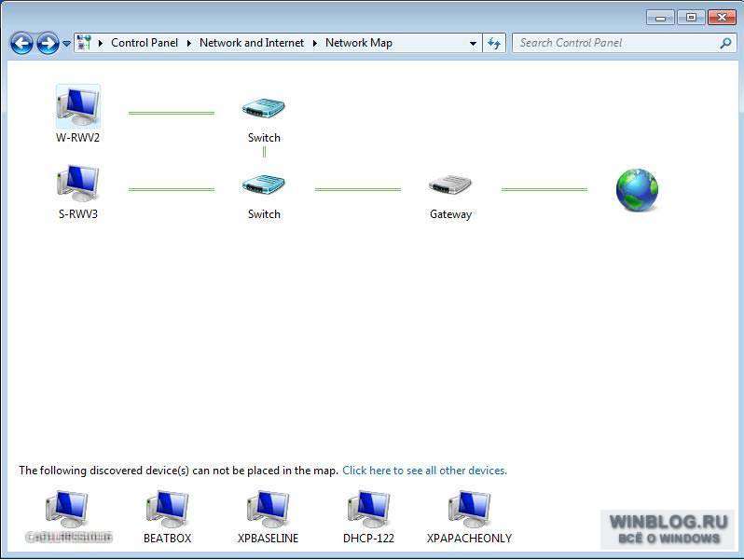Maximize the Network Map window
This screenshot has width=744, height=560.
pos(691,18)
